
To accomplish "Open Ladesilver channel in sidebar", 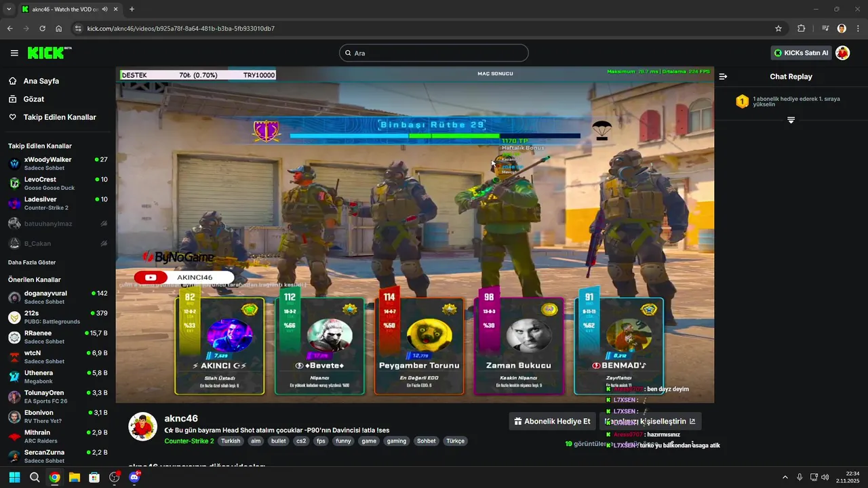I will click(58, 203).
